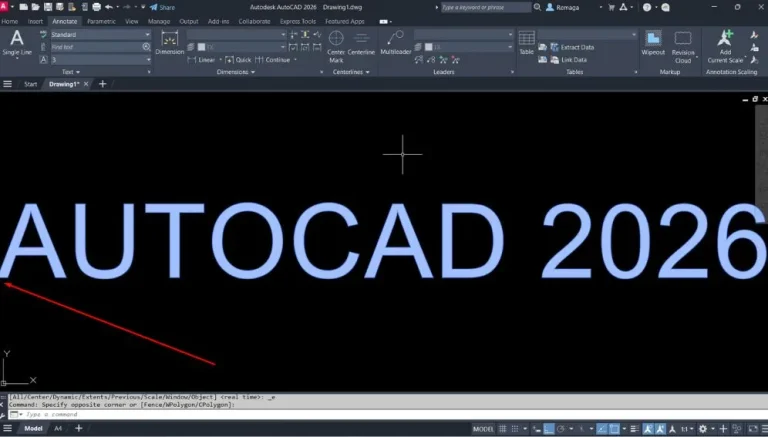Click the file tab hamburger menu
This screenshot has width=768, height=437.
click(7, 84)
